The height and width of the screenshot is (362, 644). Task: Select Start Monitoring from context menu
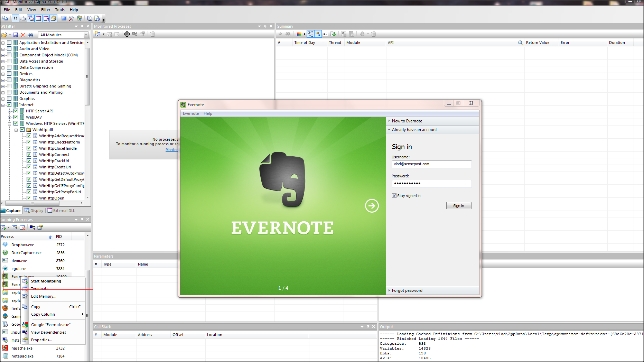click(46, 281)
